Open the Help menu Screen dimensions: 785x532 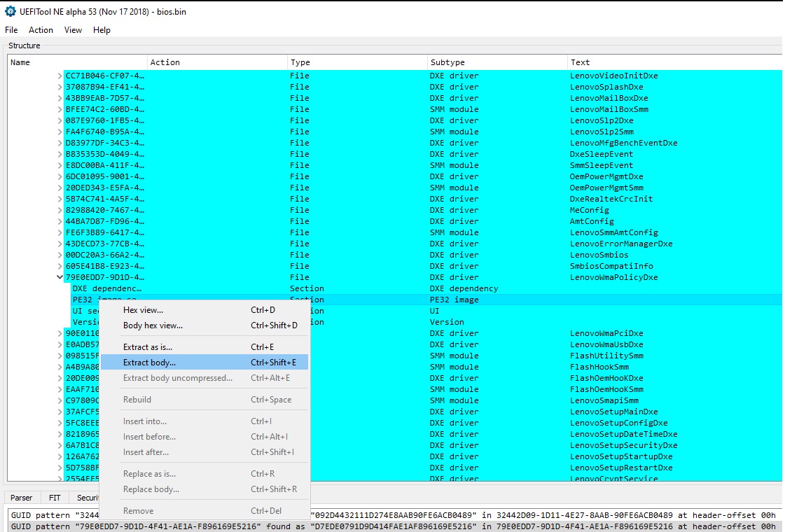click(102, 30)
